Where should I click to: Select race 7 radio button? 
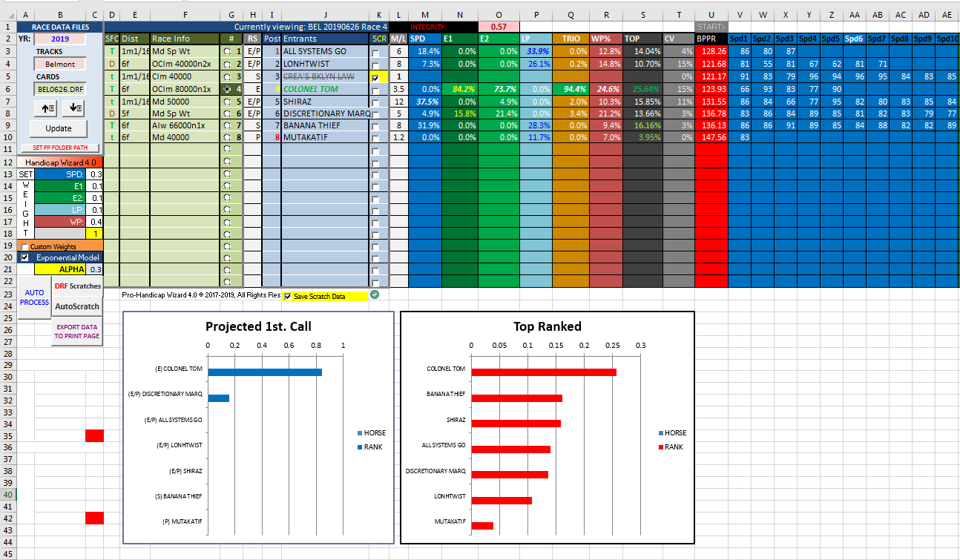[227, 126]
